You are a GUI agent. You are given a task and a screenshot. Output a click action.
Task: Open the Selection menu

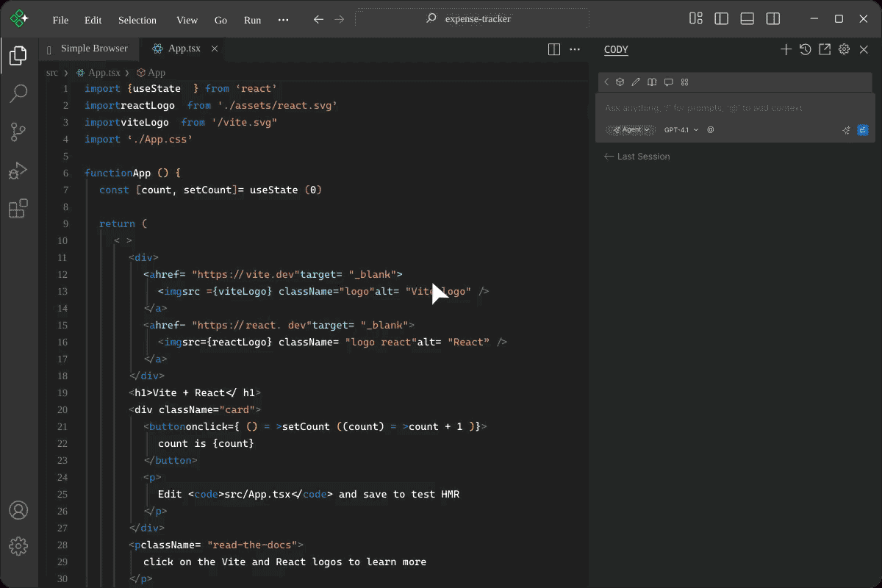click(137, 20)
